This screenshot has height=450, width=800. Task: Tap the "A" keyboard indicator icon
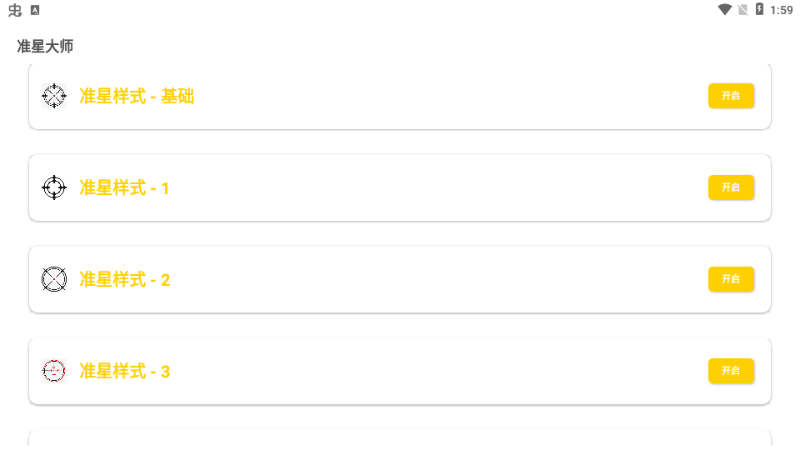(x=35, y=10)
